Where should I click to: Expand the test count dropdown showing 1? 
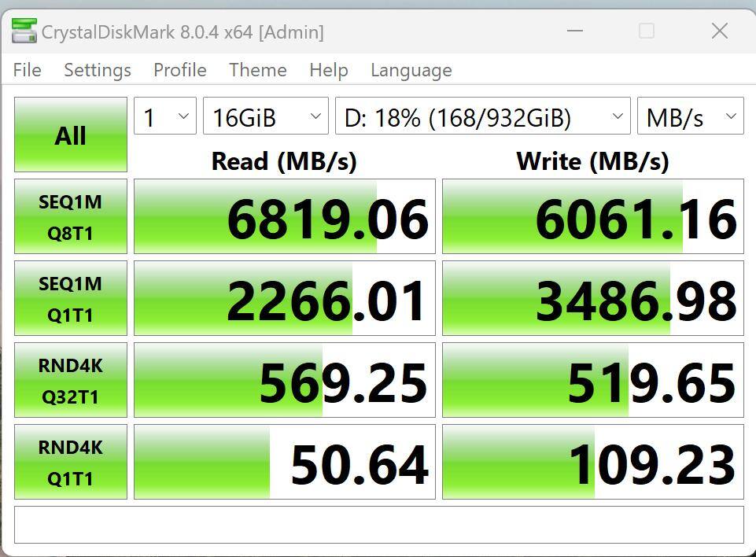click(x=165, y=118)
